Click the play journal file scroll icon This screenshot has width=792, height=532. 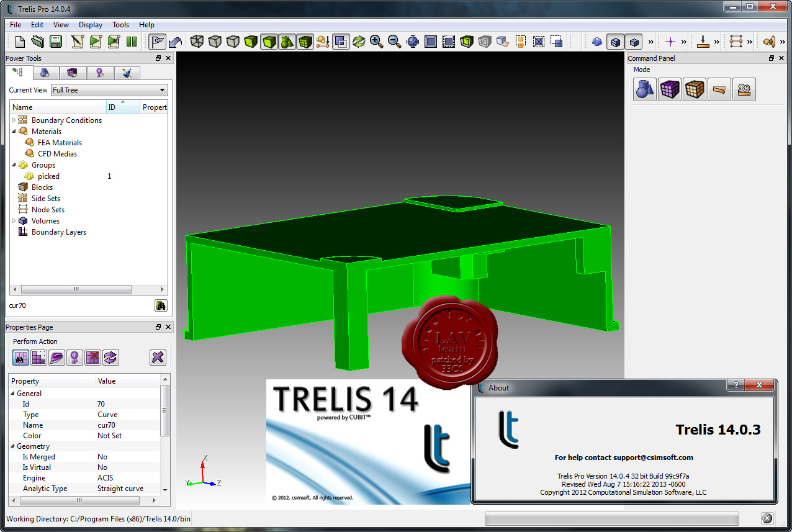[95, 42]
